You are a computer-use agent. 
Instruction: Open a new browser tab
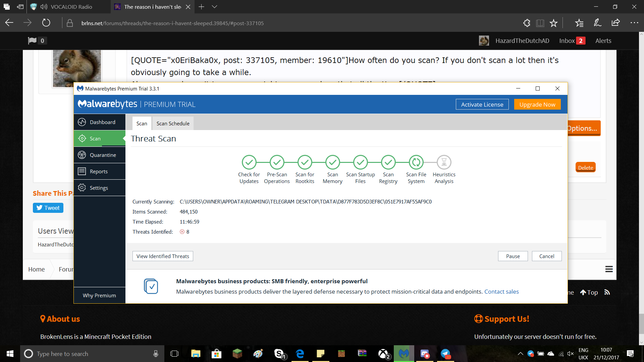tap(201, 7)
